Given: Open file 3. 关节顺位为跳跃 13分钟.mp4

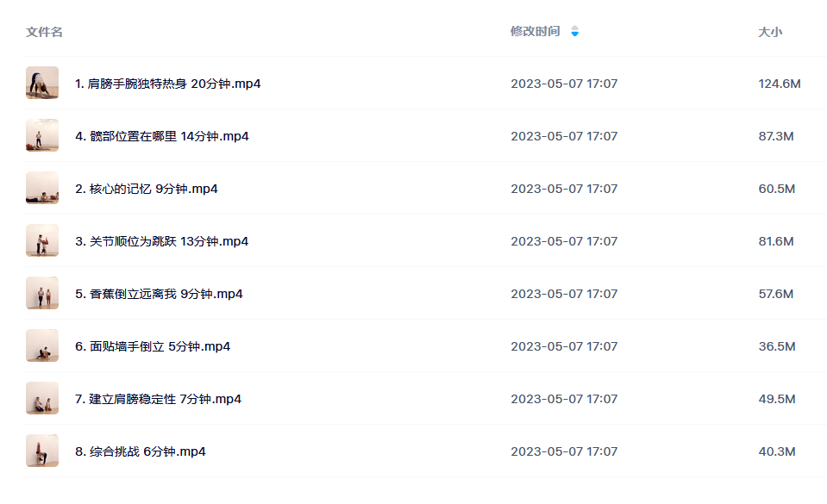Looking at the screenshot, I should (161, 241).
